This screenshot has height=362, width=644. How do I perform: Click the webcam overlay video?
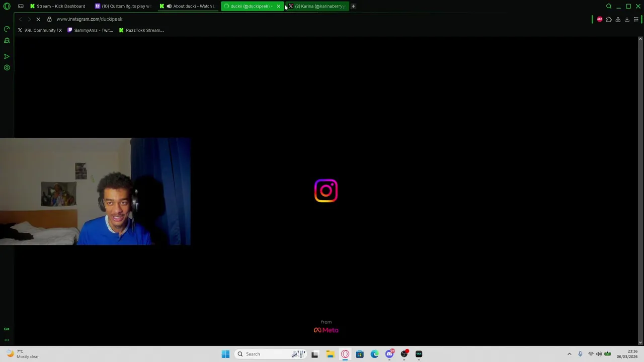point(95,191)
